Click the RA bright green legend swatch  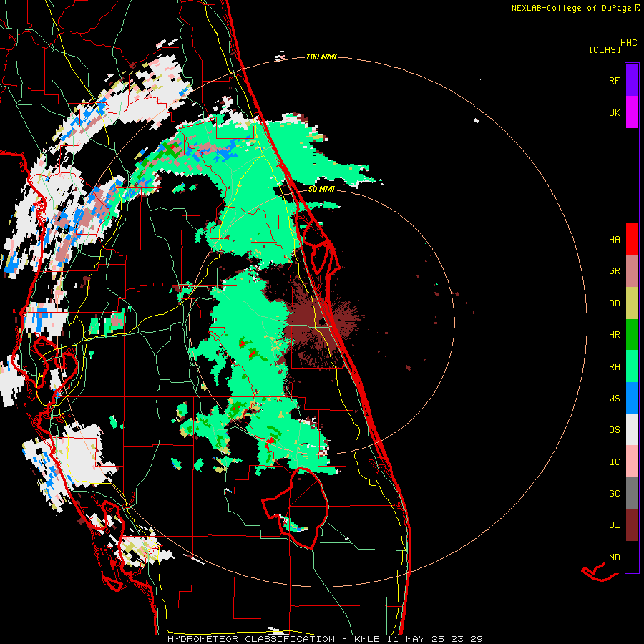[x=632, y=366]
